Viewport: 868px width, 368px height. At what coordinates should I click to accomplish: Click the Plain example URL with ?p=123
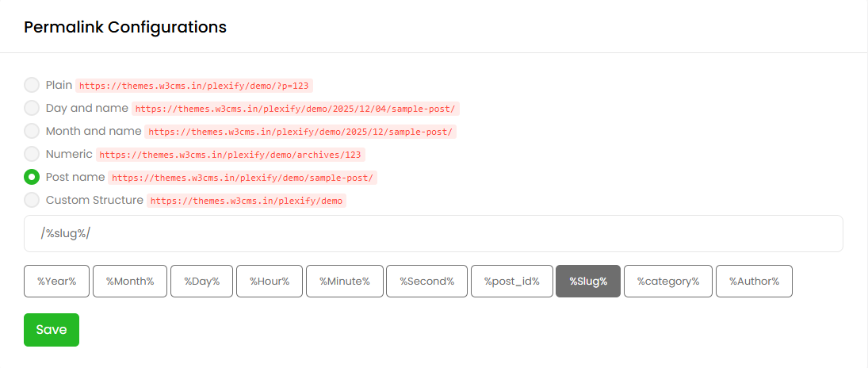193,86
